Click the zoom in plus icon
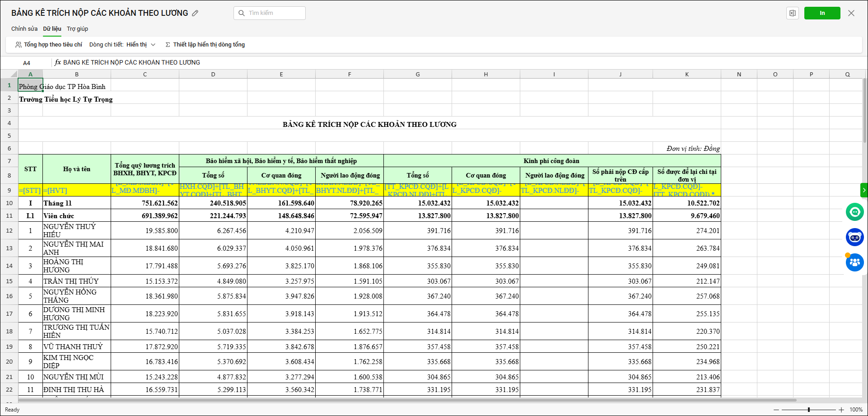Screen dimensions: 868x416 pyautogui.click(x=841, y=410)
